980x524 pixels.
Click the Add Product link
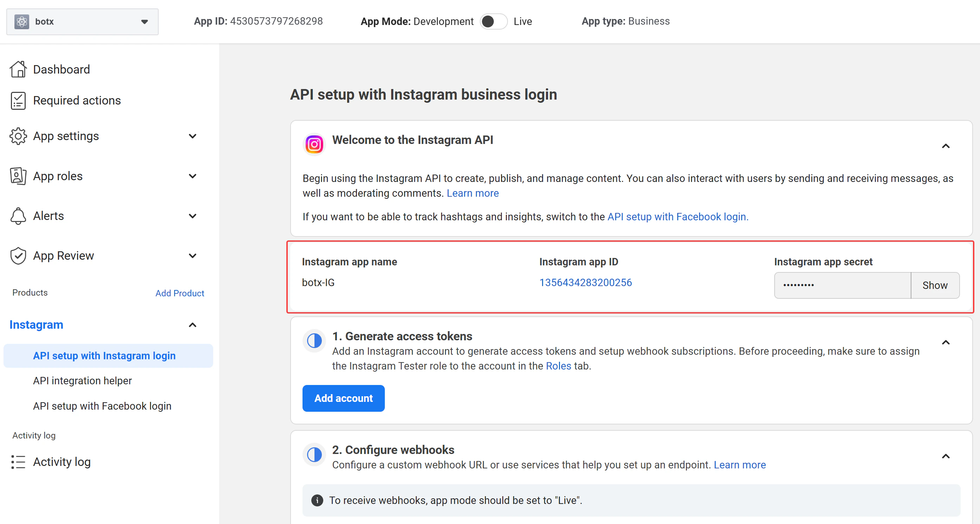(x=179, y=293)
